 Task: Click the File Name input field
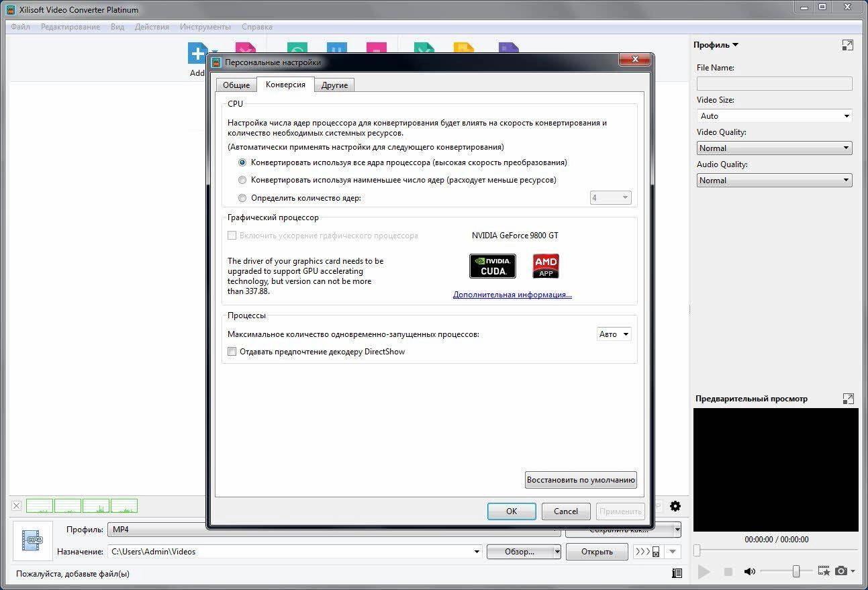tap(775, 84)
